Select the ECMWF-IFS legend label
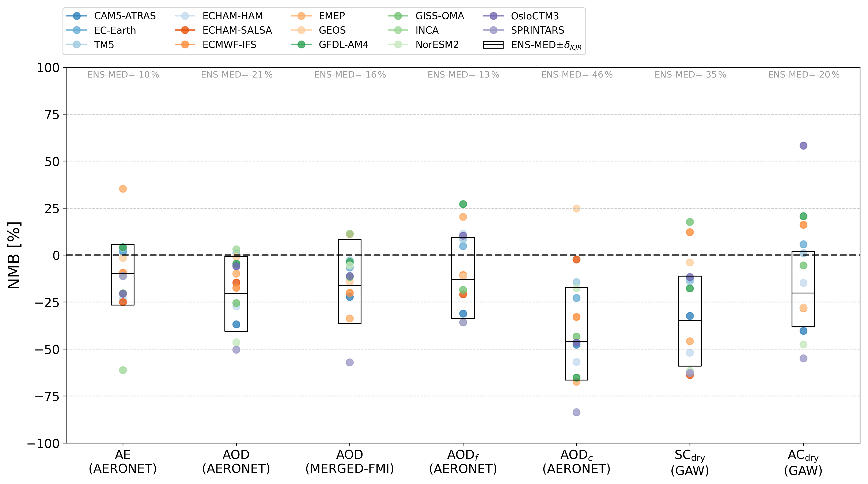868x484 pixels. coord(229,45)
